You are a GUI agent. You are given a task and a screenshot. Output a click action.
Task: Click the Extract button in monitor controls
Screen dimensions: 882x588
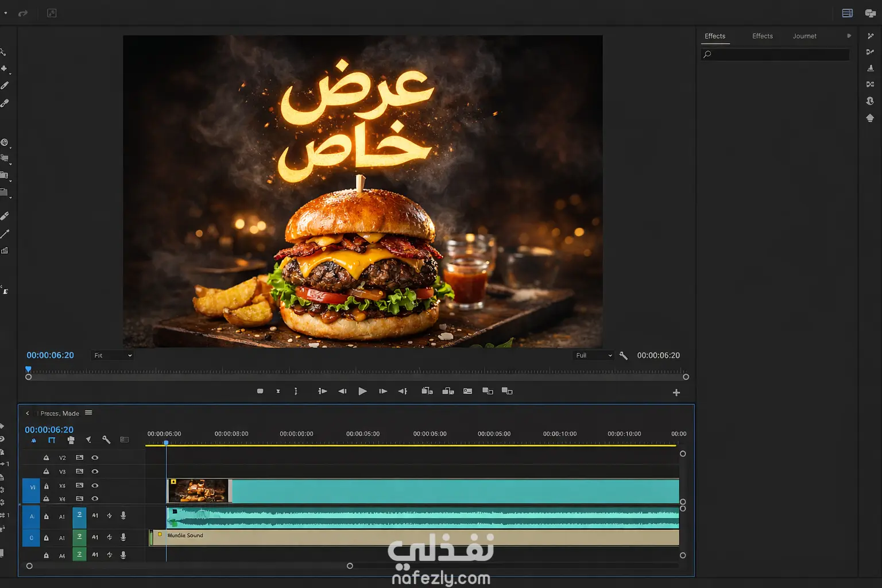pyautogui.click(x=448, y=391)
